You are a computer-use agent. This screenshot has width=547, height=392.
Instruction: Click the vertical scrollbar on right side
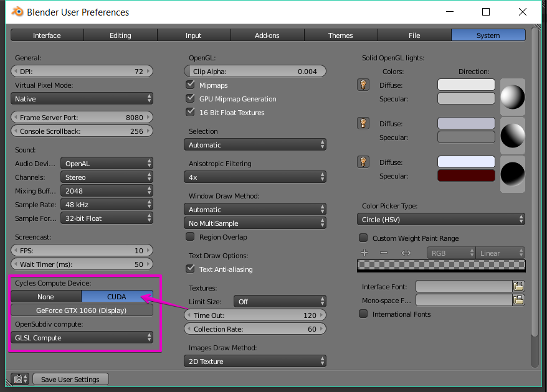[x=535, y=181]
